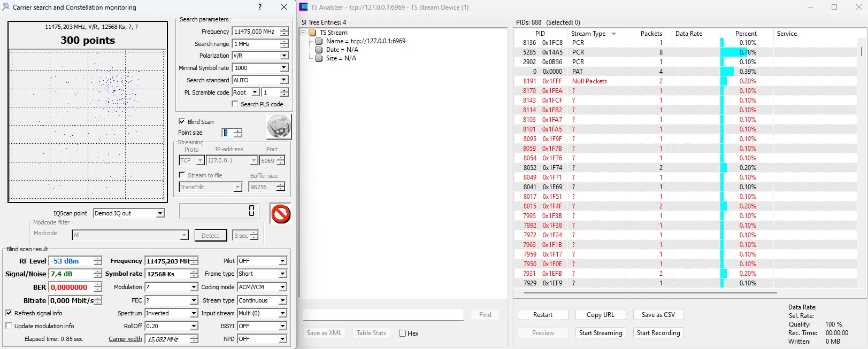Image resolution: width=868 pixels, height=349 pixels.
Task: Click the Start Recording button
Action: [658, 333]
